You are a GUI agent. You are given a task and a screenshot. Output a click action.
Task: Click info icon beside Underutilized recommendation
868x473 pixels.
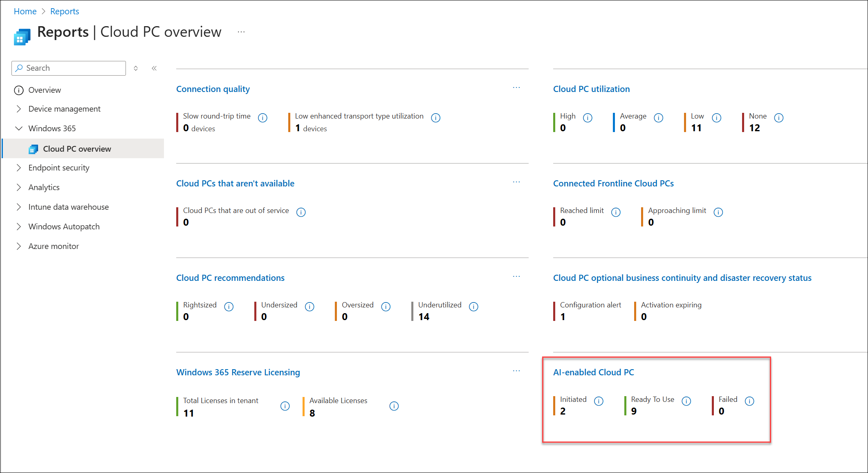click(x=473, y=306)
